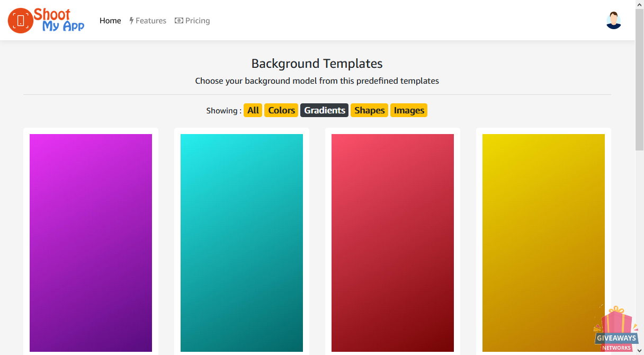The height and width of the screenshot is (355, 644).
Task: Open the Features nav link
Action: [148, 21]
